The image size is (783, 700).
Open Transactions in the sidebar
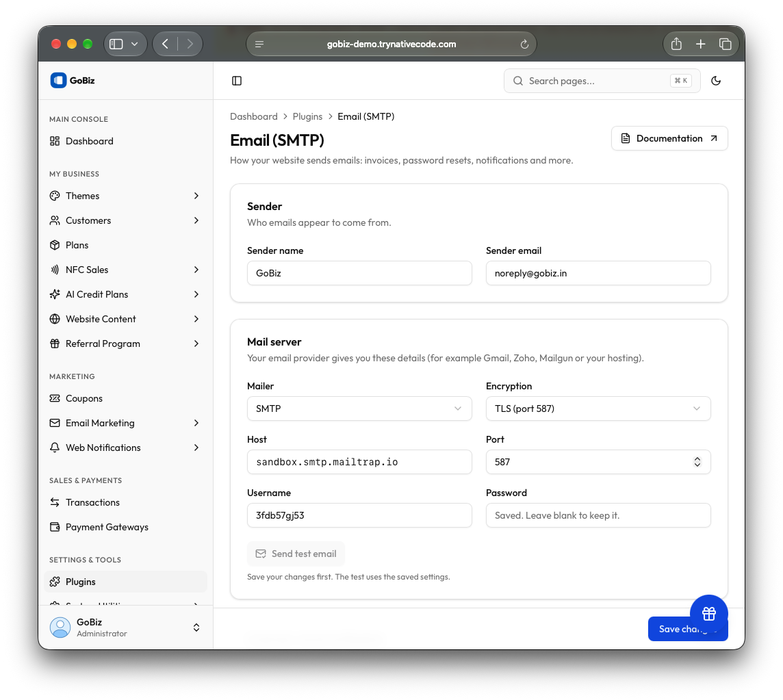pyautogui.click(x=126, y=502)
